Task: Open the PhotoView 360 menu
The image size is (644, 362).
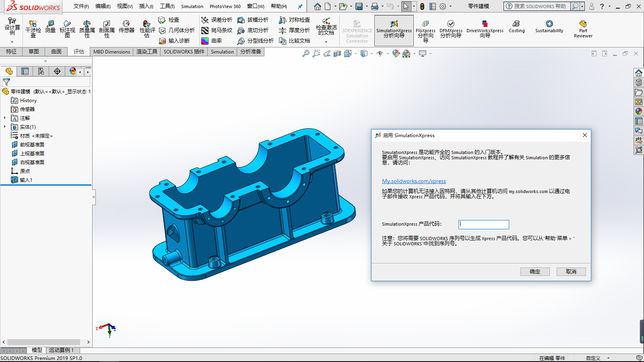Action: point(225,6)
